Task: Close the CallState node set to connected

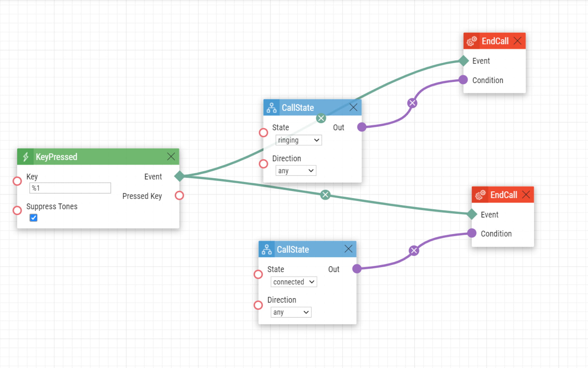Action: click(349, 249)
